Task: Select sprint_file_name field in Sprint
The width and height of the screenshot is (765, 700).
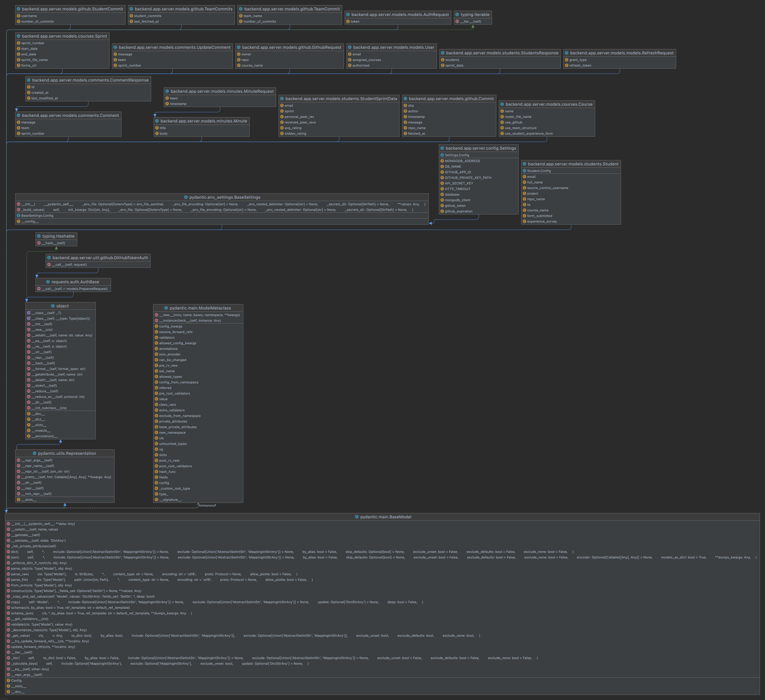Action: pyautogui.click(x=35, y=60)
